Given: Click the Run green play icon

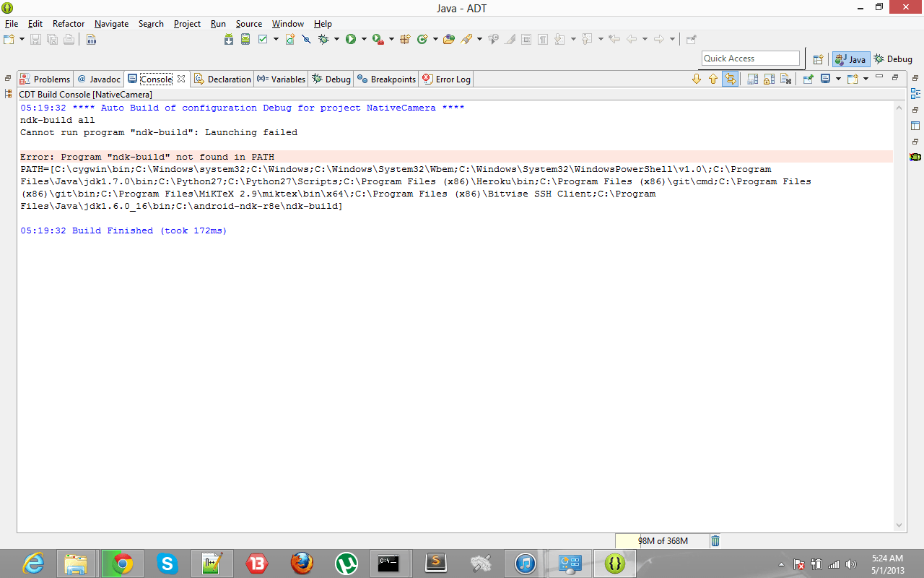Looking at the screenshot, I should click(x=351, y=39).
